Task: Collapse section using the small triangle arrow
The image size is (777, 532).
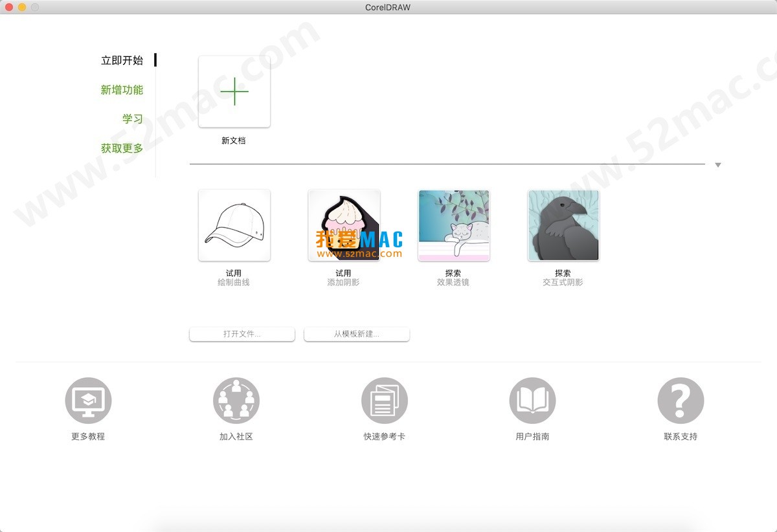Action: click(x=718, y=165)
